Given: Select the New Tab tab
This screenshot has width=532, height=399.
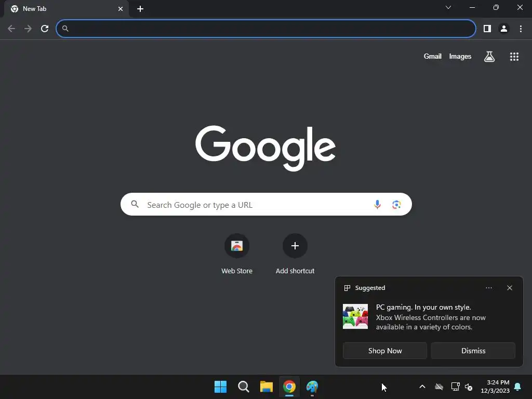Looking at the screenshot, I should tap(66, 9).
